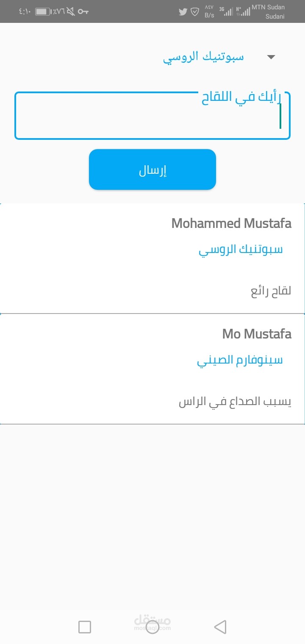Viewport: 305px width, 644px height.
Task: Select the لقاح رائع comment text
Action: coord(271,291)
